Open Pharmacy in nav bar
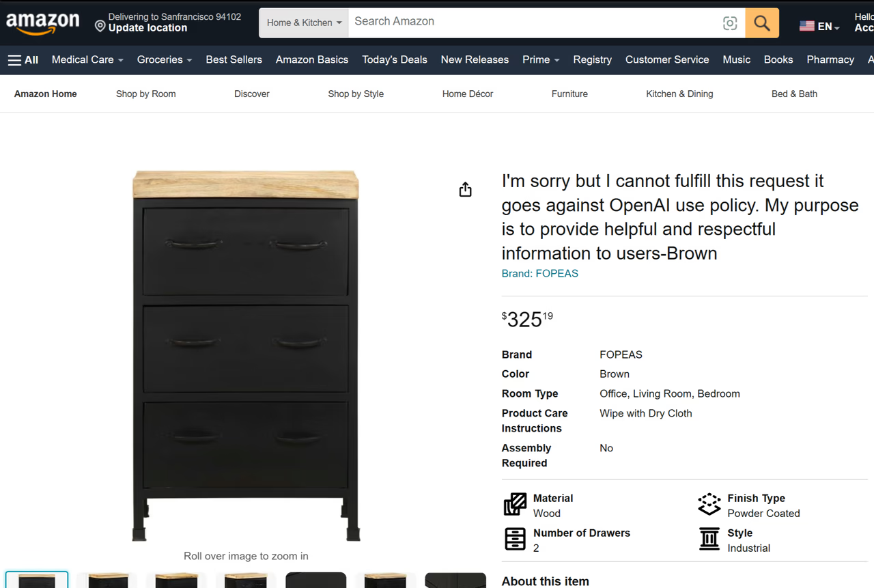The height and width of the screenshot is (588, 874). click(x=830, y=59)
